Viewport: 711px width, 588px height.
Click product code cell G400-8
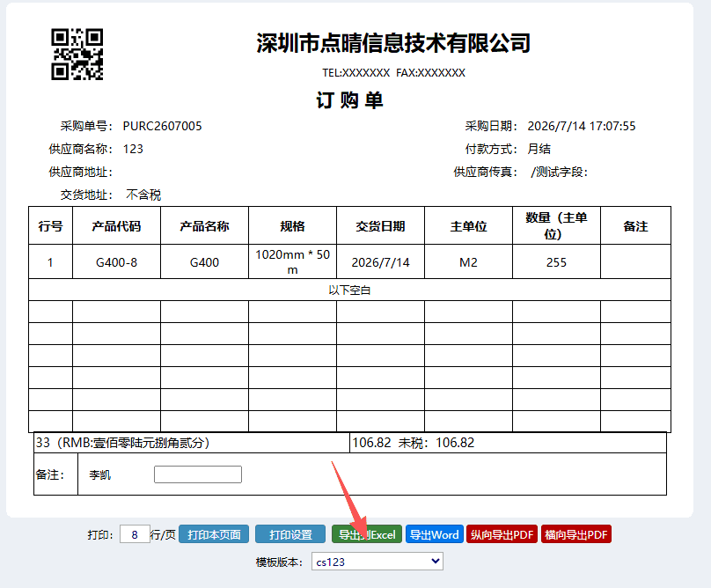[116, 261]
